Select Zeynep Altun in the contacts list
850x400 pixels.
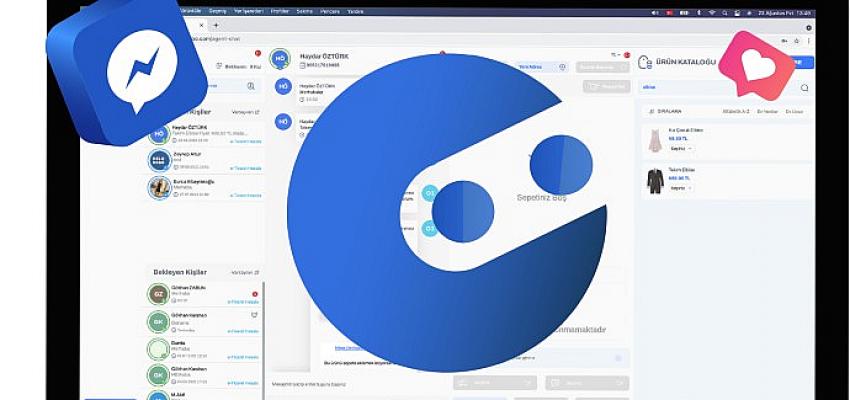click(x=205, y=160)
